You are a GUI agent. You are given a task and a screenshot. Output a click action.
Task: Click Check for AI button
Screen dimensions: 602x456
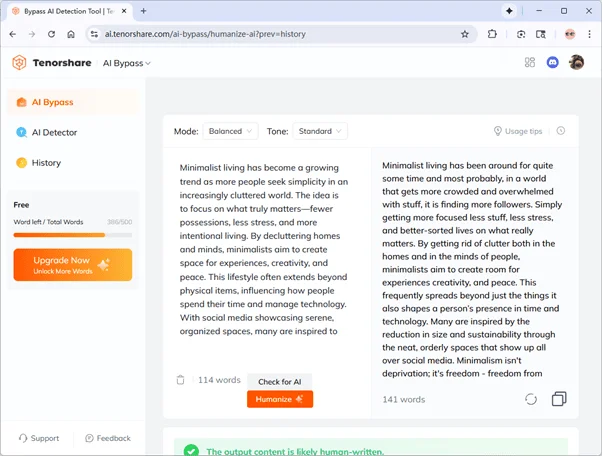pyautogui.click(x=280, y=382)
